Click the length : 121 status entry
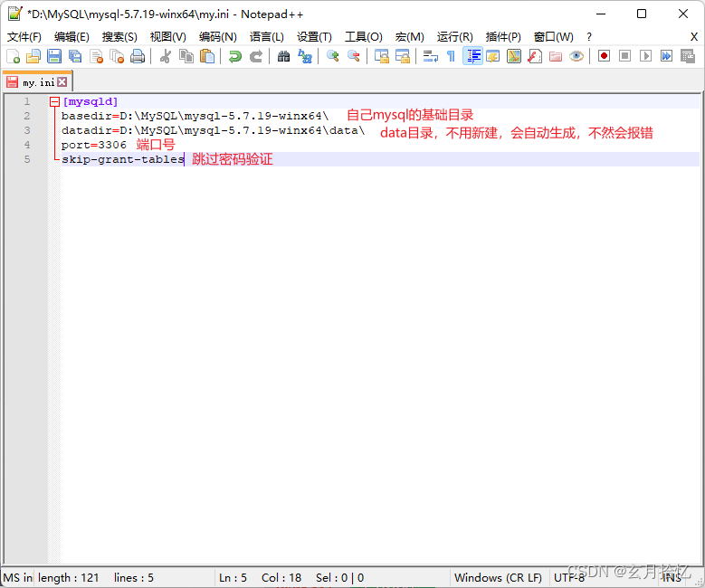Image resolution: width=705 pixels, height=588 pixels. click(69, 578)
